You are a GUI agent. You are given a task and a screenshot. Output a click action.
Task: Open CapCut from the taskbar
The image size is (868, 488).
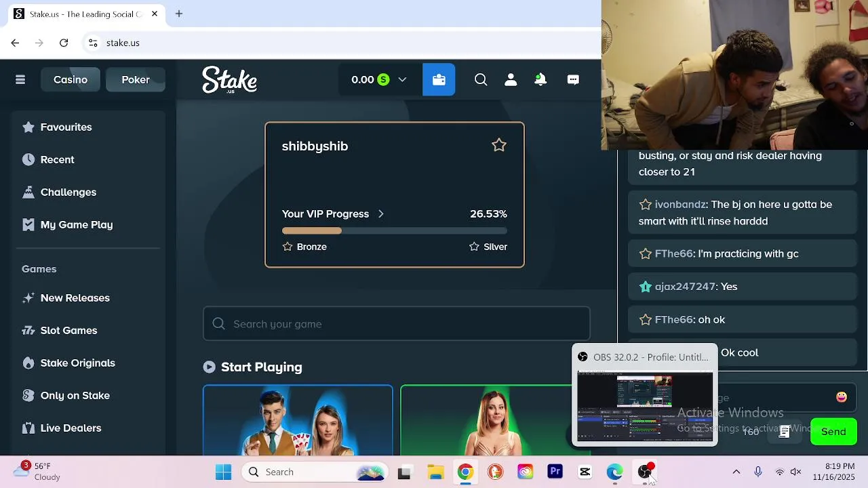click(x=585, y=472)
